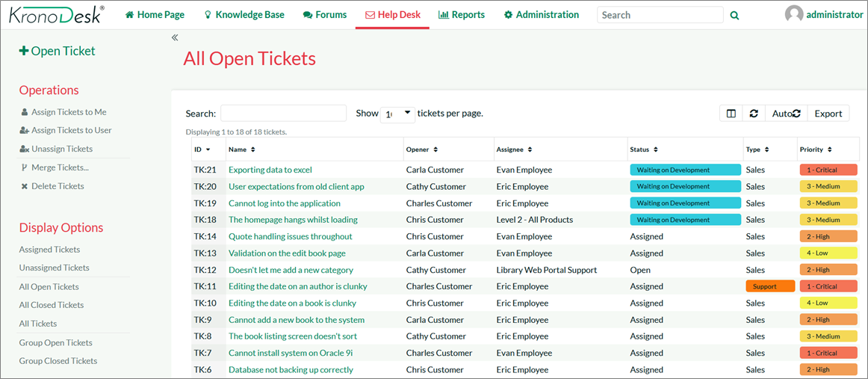This screenshot has width=868, height=379.
Task: Toggle the Auto refresh button
Action: [x=786, y=113]
